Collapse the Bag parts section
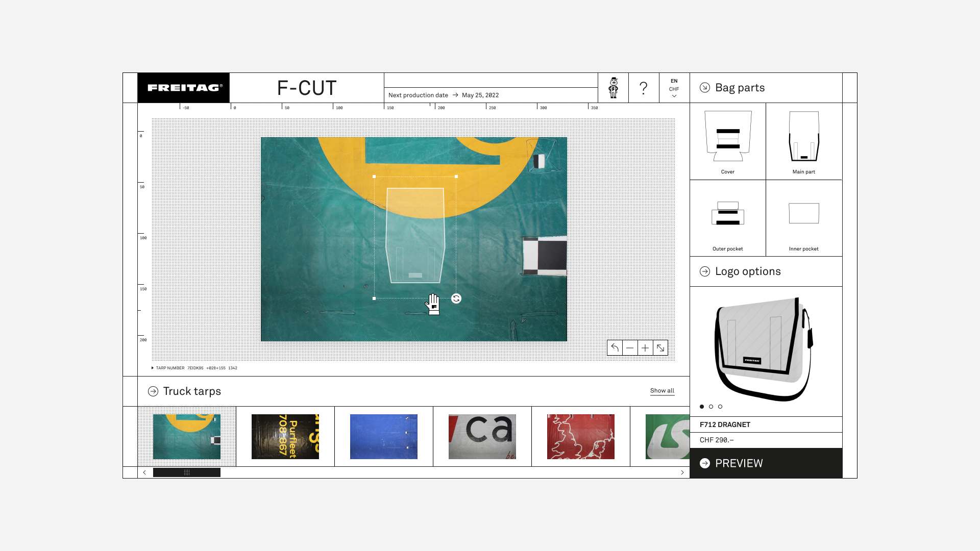The image size is (980, 551). [705, 88]
